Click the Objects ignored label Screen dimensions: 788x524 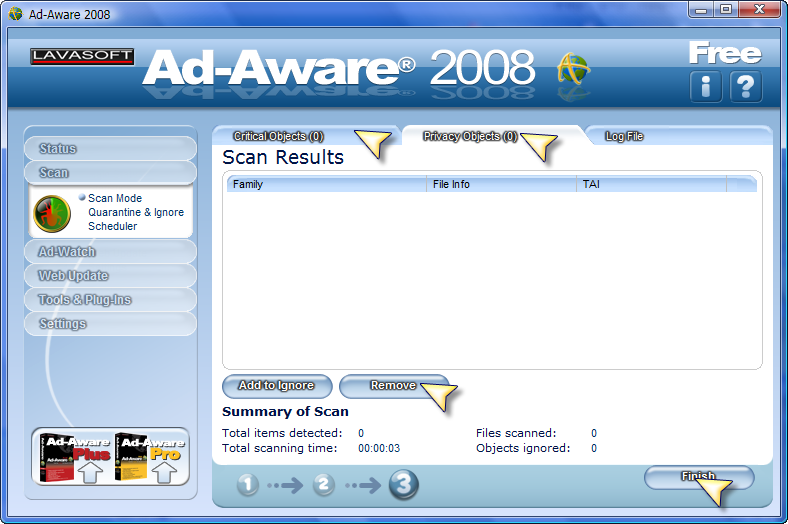point(523,448)
